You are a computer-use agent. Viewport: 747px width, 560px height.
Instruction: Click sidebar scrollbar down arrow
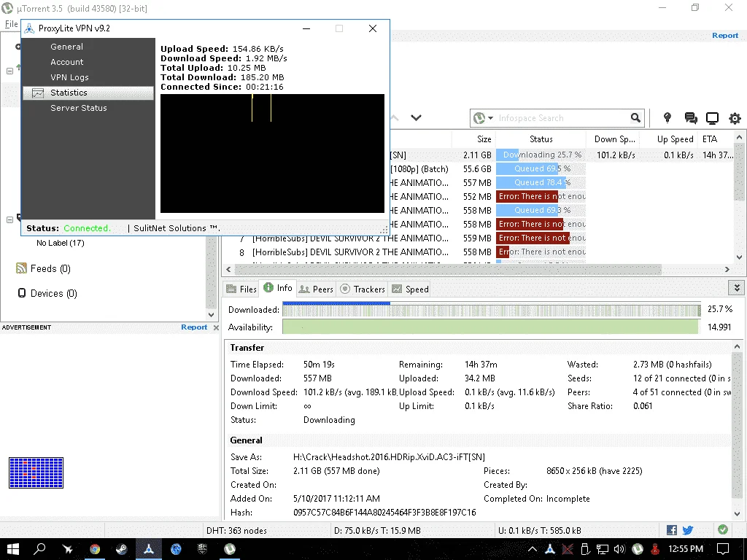point(212,315)
